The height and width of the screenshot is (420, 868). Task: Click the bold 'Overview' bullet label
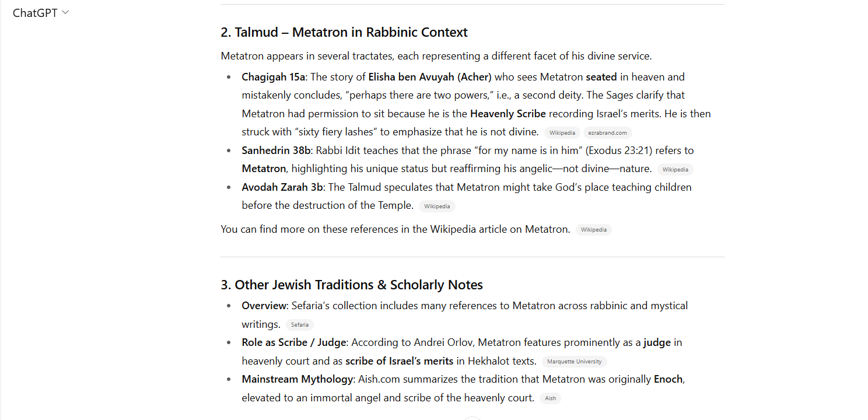click(265, 306)
